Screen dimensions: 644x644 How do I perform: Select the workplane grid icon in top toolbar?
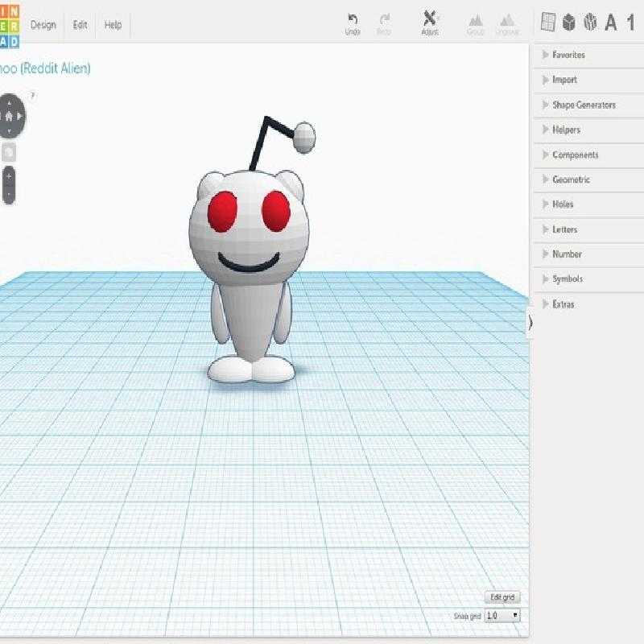point(548,23)
